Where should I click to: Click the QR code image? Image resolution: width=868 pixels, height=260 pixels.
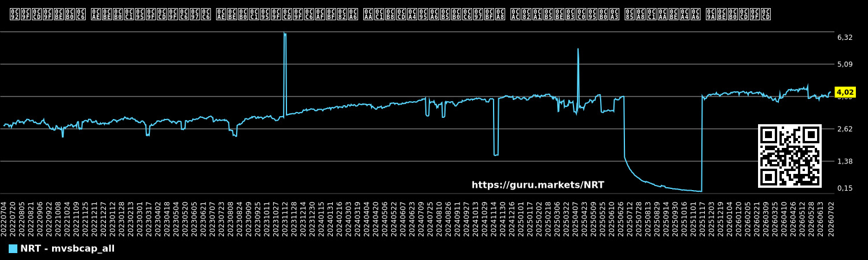click(790, 156)
